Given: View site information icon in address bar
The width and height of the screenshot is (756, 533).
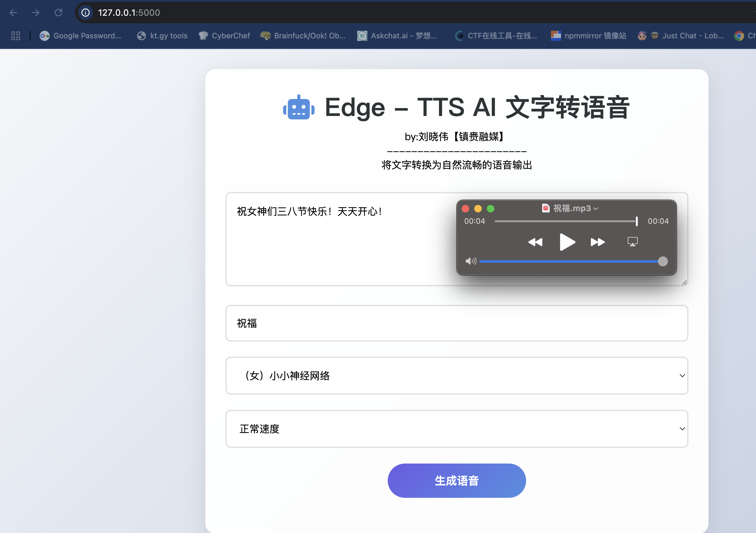Looking at the screenshot, I should point(86,13).
